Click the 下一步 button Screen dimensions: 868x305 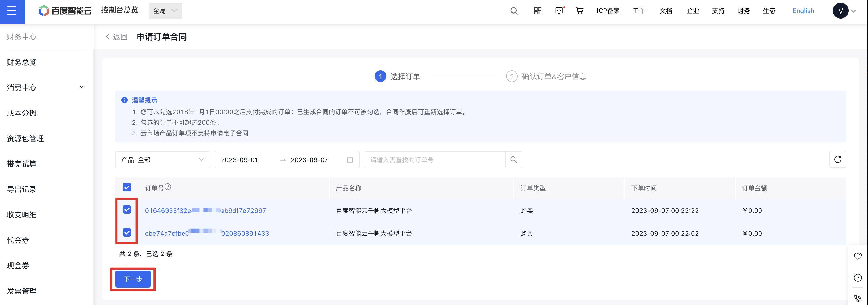[133, 279]
